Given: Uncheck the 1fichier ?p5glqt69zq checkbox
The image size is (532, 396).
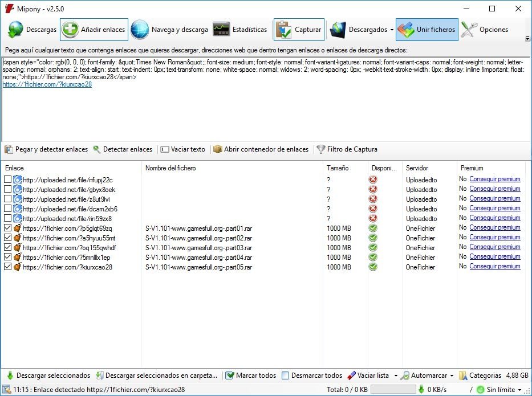Looking at the screenshot, I should [7, 228].
